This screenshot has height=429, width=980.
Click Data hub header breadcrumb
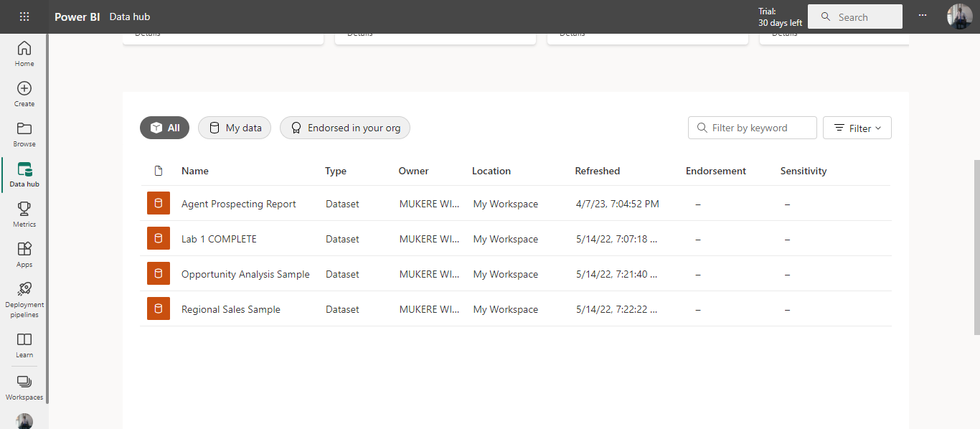130,16
